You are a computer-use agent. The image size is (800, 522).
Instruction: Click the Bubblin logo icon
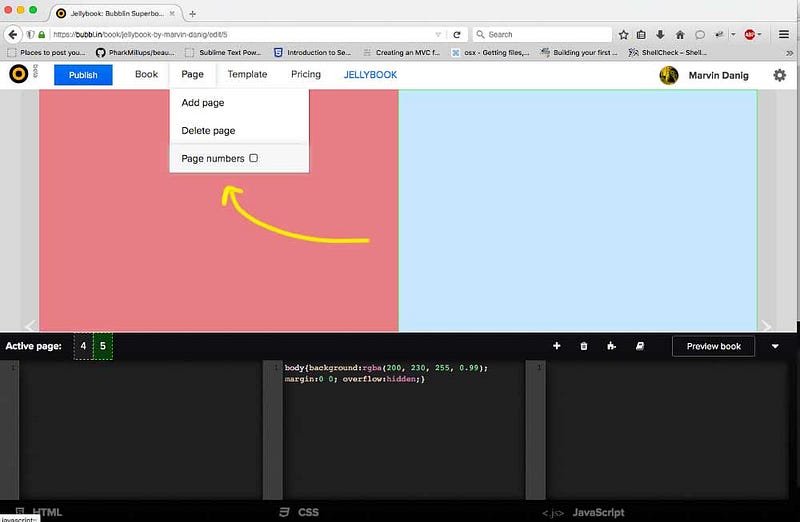(x=19, y=74)
